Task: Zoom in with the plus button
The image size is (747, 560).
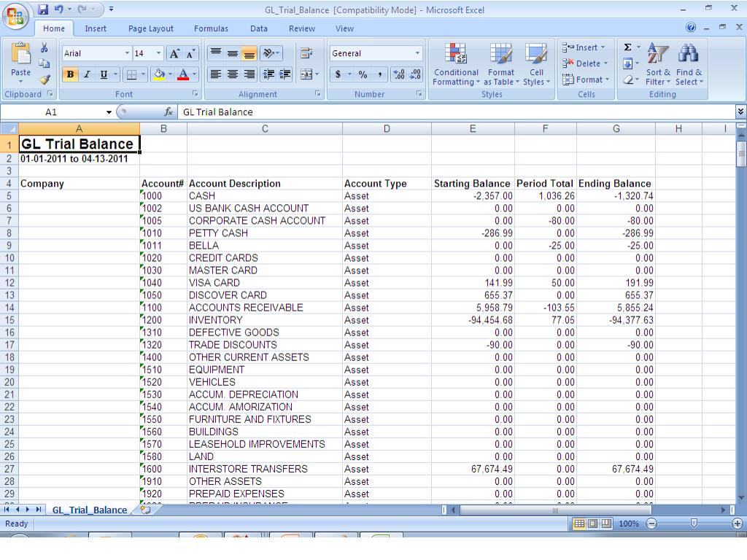Action: (x=737, y=524)
